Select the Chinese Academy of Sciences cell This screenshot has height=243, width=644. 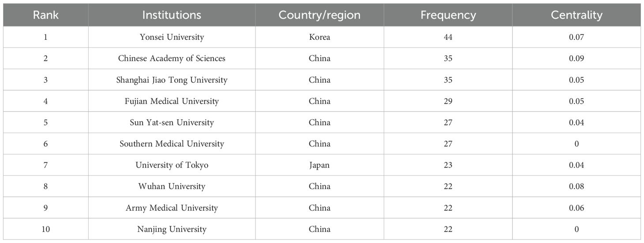[x=172, y=58]
